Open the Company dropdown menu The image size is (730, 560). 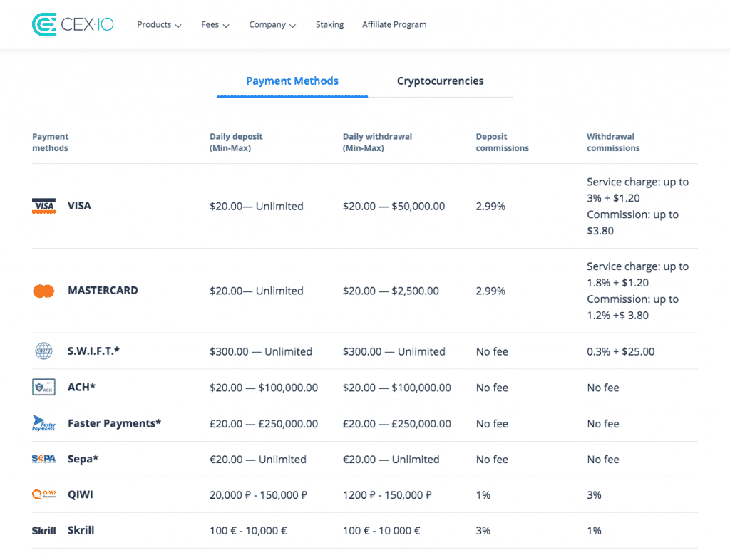272,25
